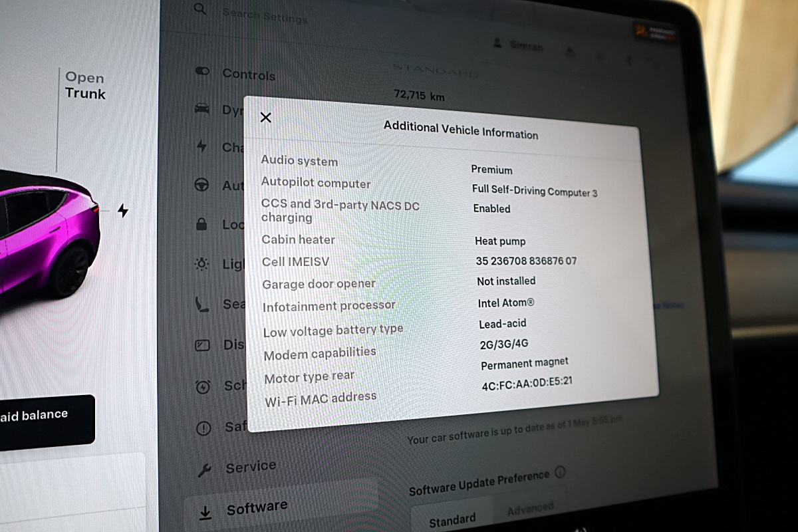Select the Service wrench icon
Image resolution: width=798 pixels, height=532 pixels.
pyautogui.click(x=204, y=471)
